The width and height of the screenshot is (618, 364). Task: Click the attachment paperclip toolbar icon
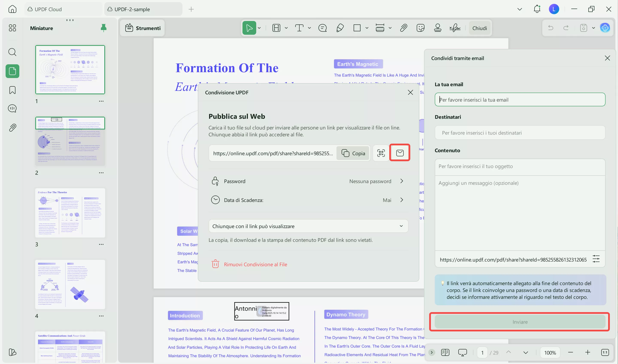tap(403, 28)
